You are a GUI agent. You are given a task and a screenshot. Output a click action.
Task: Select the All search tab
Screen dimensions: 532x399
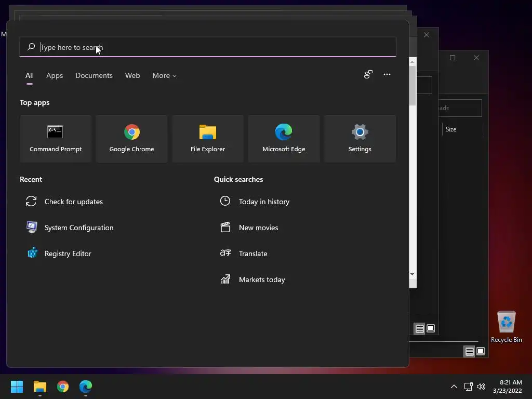pos(30,76)
